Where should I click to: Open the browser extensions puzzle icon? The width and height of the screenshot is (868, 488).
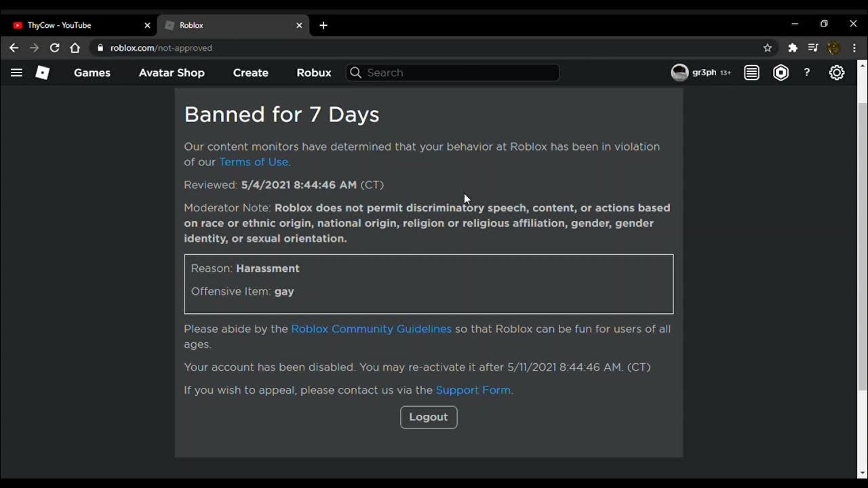click(793, 47)
